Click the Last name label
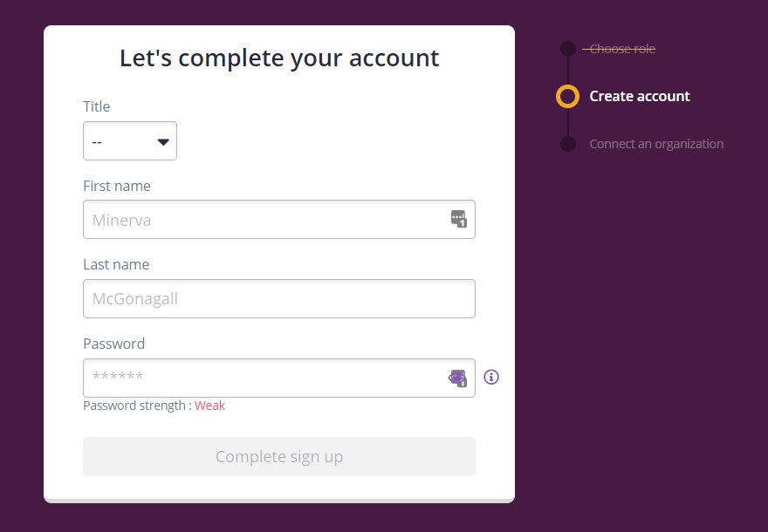 point(116,264)
